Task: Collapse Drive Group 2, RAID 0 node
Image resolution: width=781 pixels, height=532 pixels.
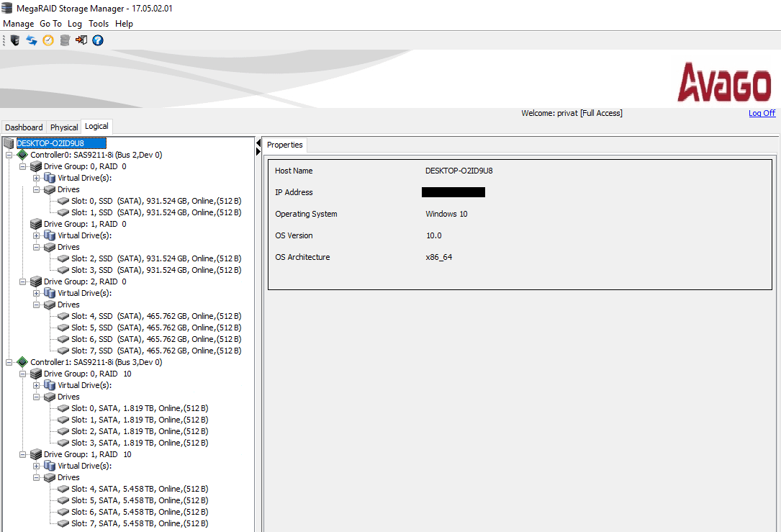Action: click(x=22, y=281)
